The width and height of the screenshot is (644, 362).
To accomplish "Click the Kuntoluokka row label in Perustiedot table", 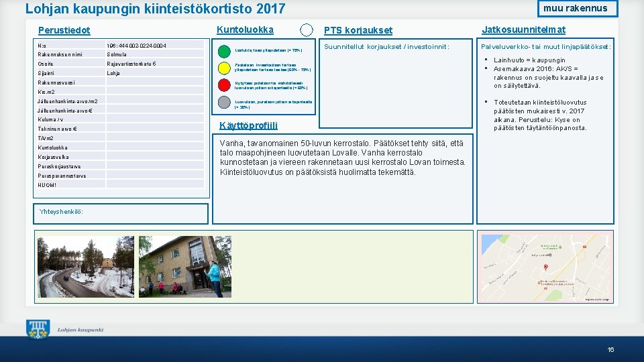I will [x=52, y=147].
